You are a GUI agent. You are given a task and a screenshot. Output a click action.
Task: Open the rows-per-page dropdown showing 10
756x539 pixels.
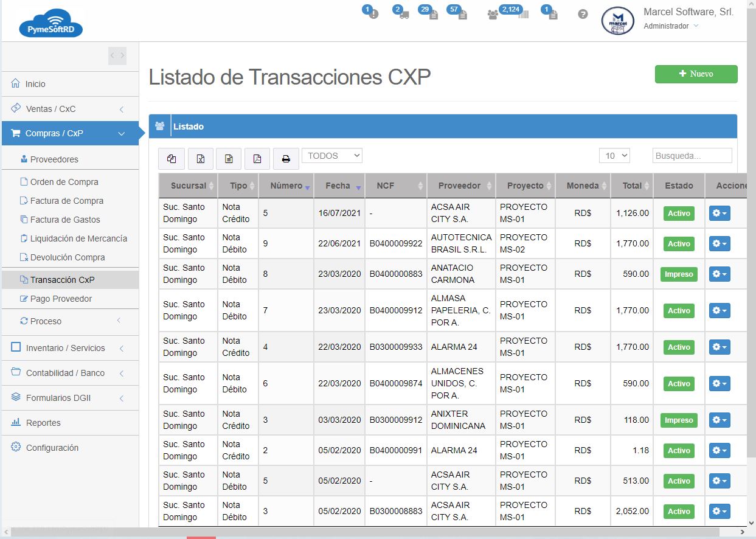pos(614,156)
